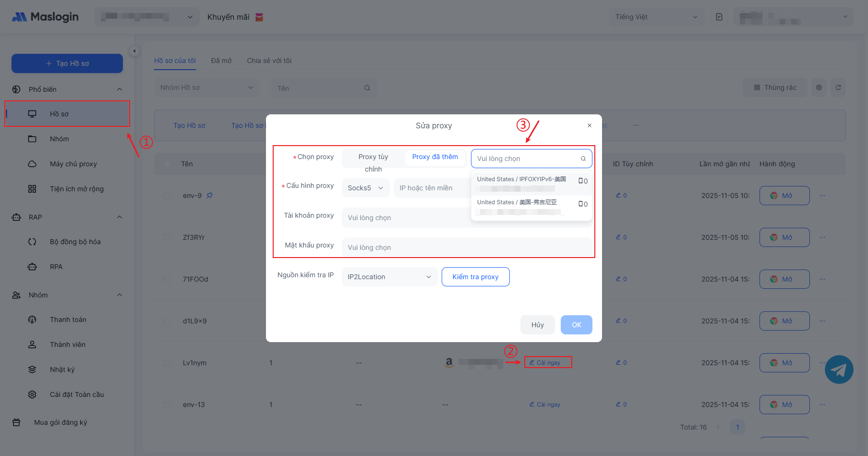Open the Socks5 protocol dropdown
The height and width of the screenshot is (456, 868).
(365, 188)
